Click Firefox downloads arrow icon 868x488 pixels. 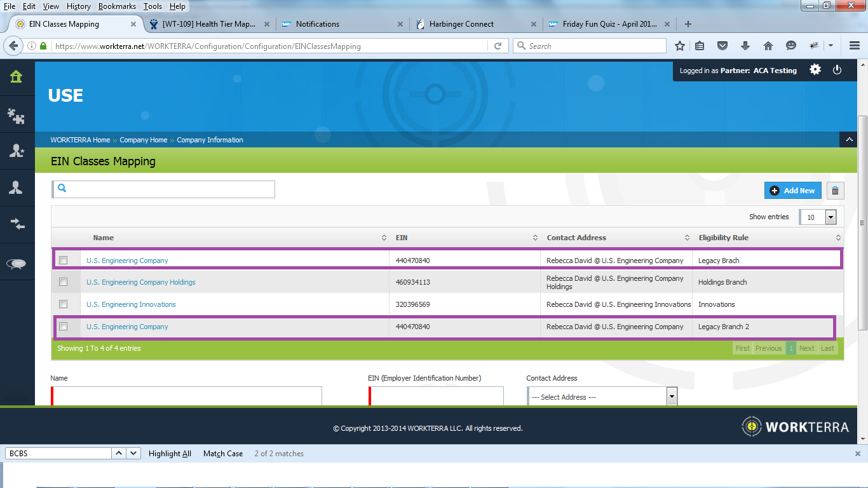745,46
